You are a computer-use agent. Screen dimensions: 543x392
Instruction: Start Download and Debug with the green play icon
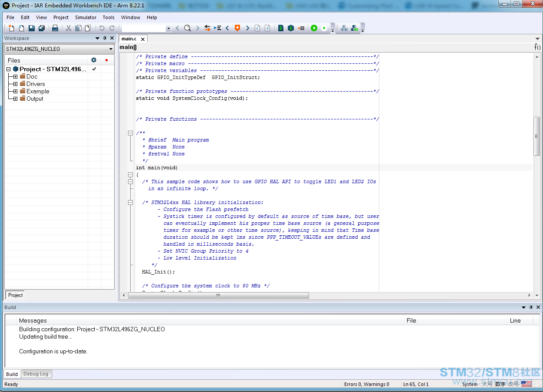click(x=314, y=28)
